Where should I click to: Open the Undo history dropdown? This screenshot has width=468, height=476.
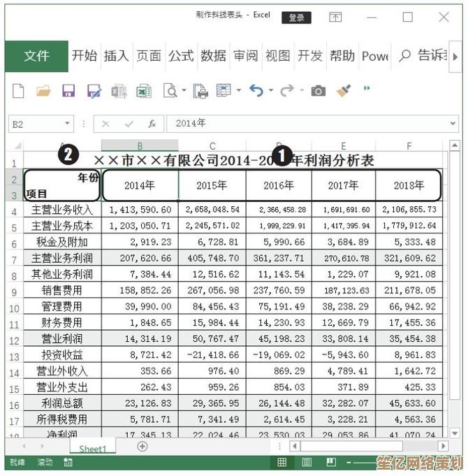click(x=271, y=90)
